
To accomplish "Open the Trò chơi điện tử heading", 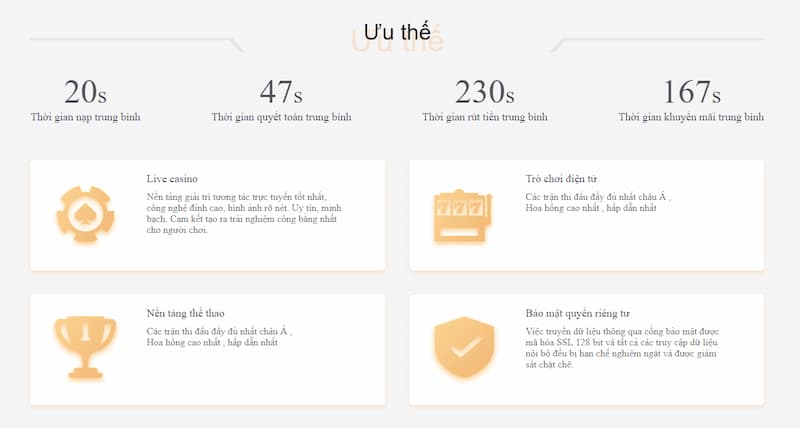I will [561, 178].
